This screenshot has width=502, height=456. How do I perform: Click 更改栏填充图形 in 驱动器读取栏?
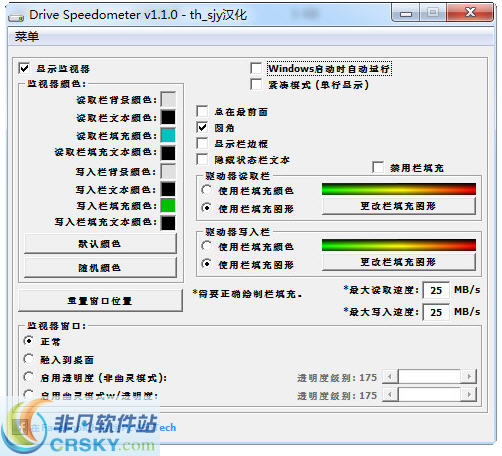[398, 206]
